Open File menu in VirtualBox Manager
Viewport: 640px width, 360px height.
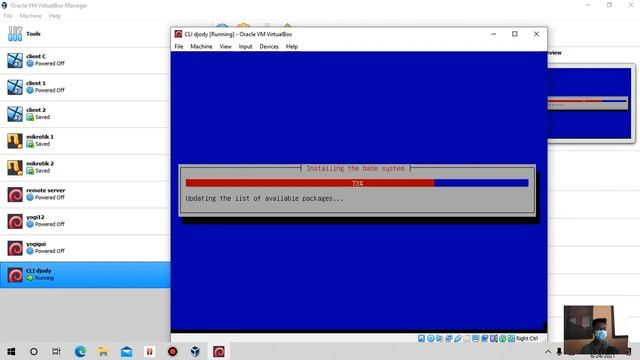[8, 16]
